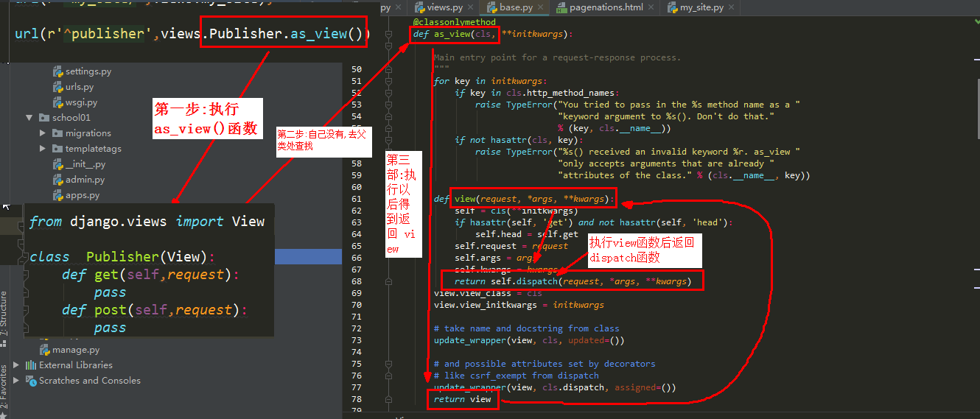Viewport: 980px width, 419px height.
Task: Select the templatetags folder
Action: click(94, 149)
